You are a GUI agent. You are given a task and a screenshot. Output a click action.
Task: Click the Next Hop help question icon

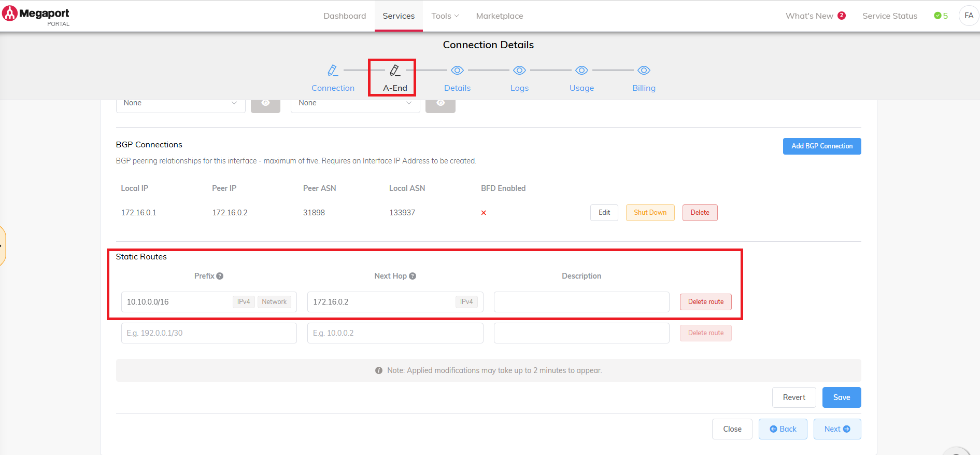tap(413, 276)
